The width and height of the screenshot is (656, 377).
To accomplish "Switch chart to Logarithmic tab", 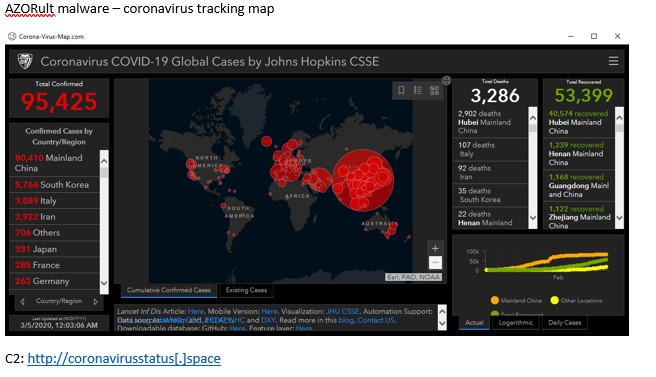I will [x=515, y=323].
